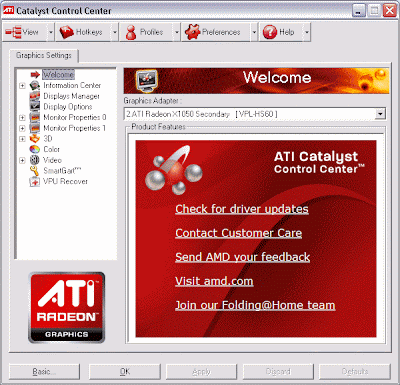Open the Hotkeys menu label
400x385 pixels.
89,32
